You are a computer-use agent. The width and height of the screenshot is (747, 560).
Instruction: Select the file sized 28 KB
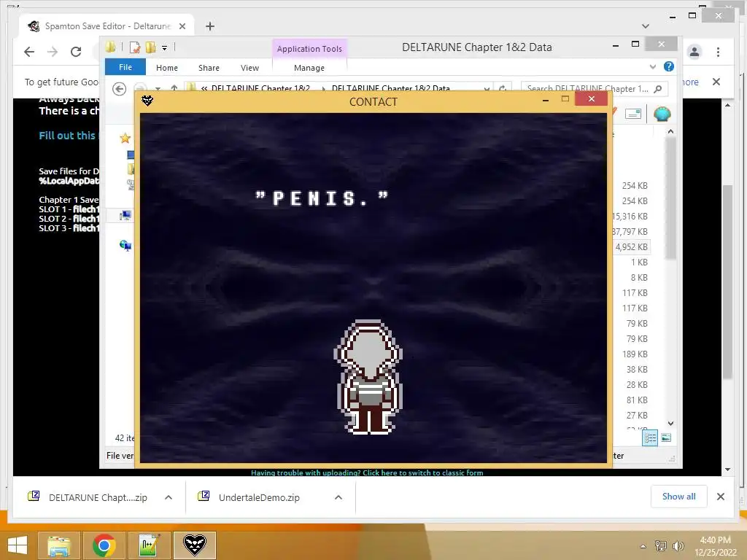pos(637,384)
